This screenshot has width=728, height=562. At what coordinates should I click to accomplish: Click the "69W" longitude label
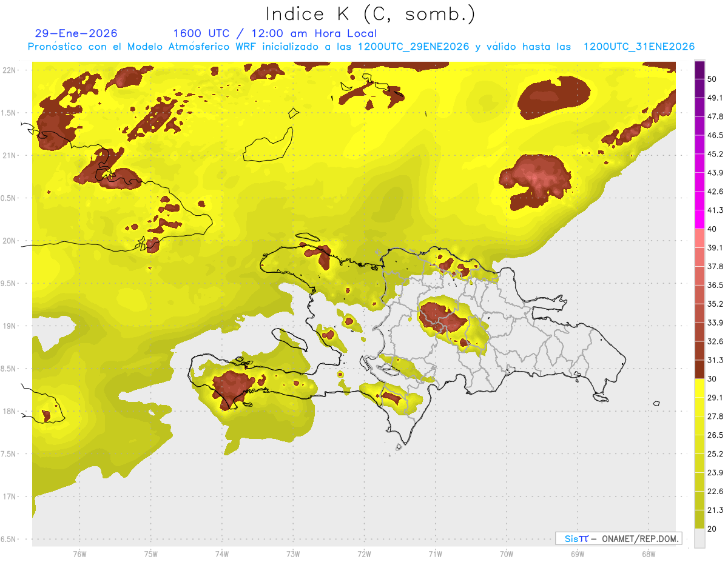578,554
